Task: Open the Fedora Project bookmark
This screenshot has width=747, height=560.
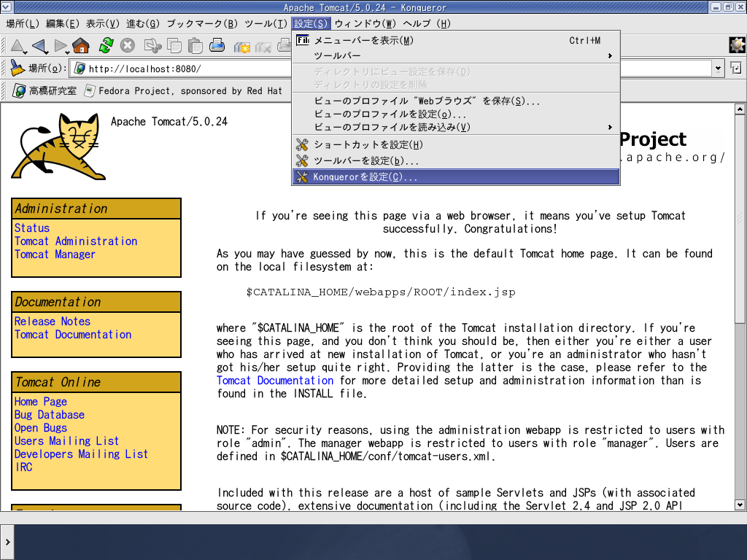Action: point(183,90)
